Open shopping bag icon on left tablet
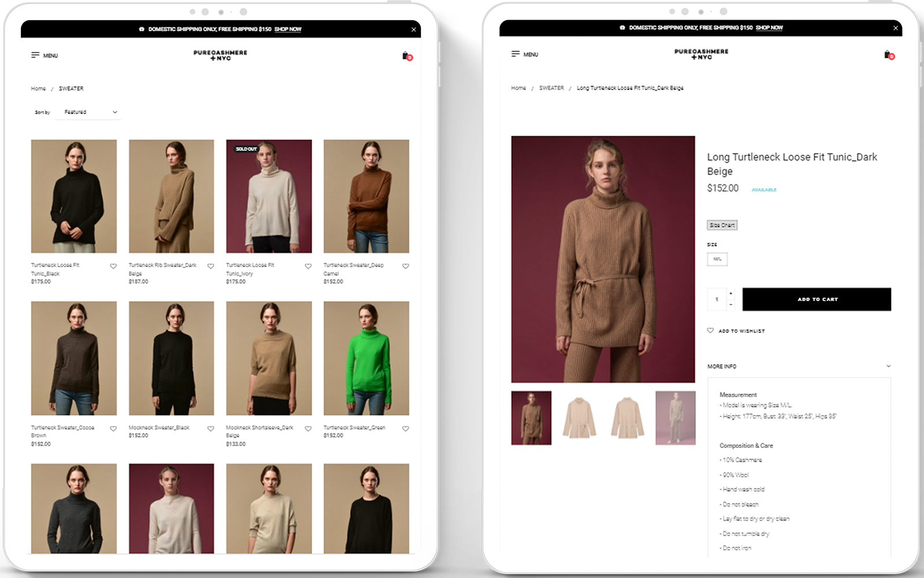Viewport: 924px width, 578px height. click(x=407, y=56)
